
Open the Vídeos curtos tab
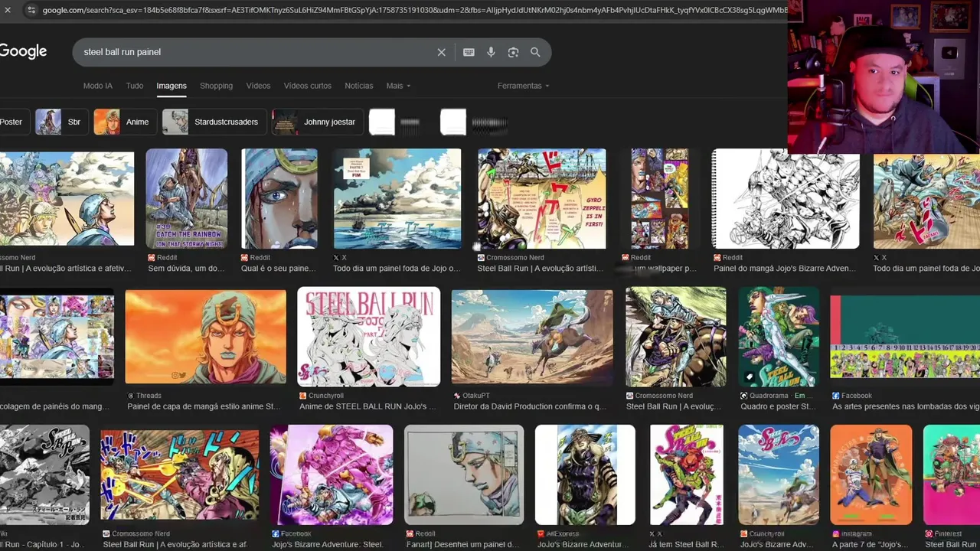tap(308, 86)
